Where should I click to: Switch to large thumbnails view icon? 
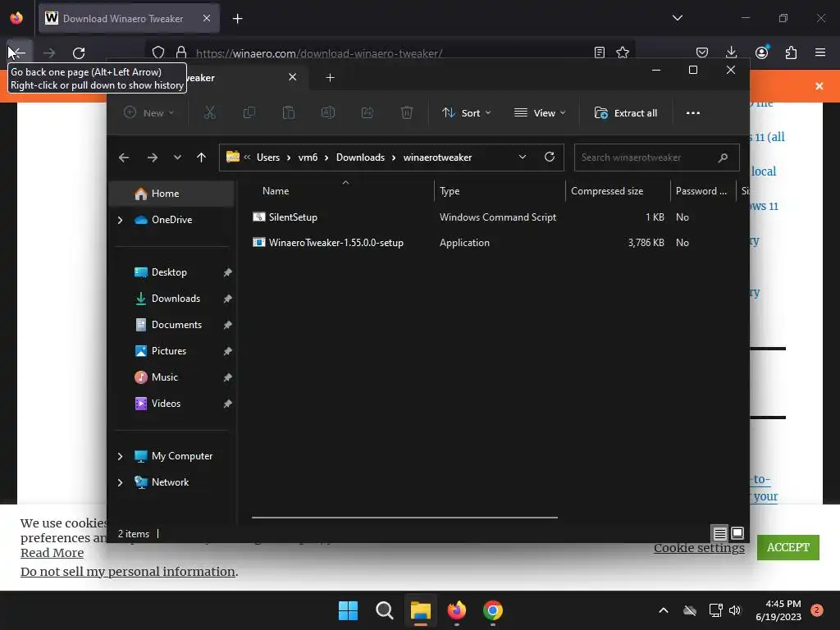[737, 533]
